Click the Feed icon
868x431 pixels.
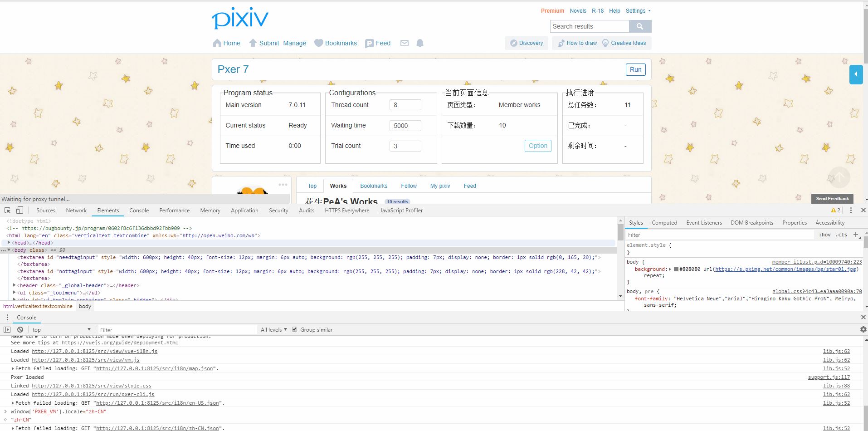[370, 43]
